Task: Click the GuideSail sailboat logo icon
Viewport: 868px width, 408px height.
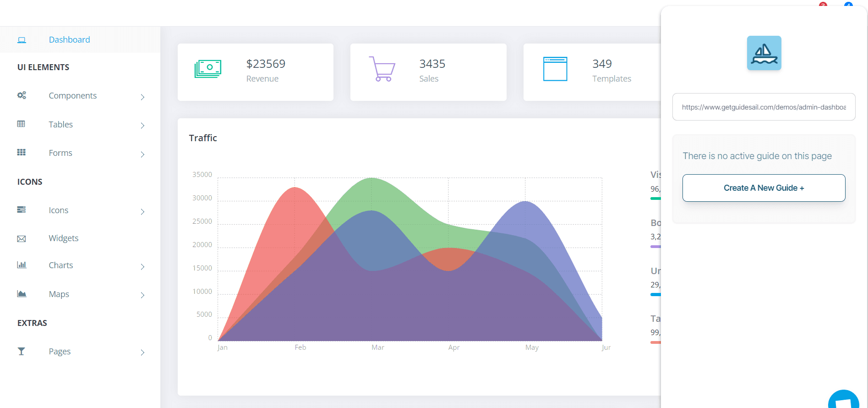Action: pyautogui.click(x=764, y=53)
